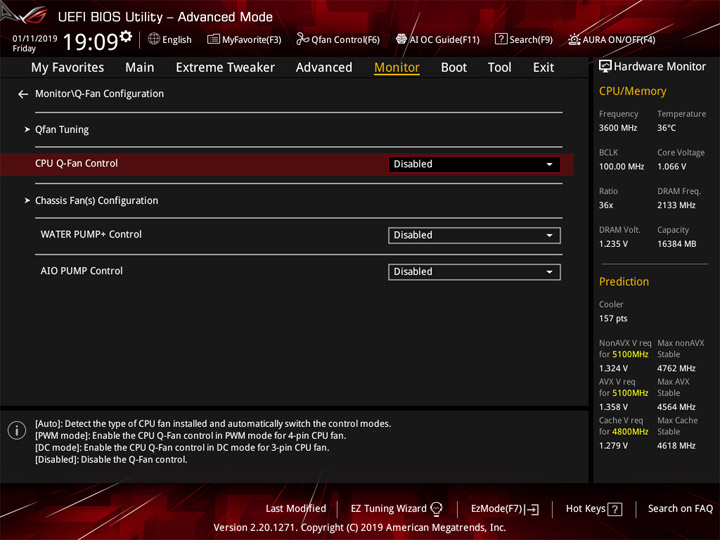Click the CPU/Memory section heading
Screen dimensions: 720x540
(632, 91)
